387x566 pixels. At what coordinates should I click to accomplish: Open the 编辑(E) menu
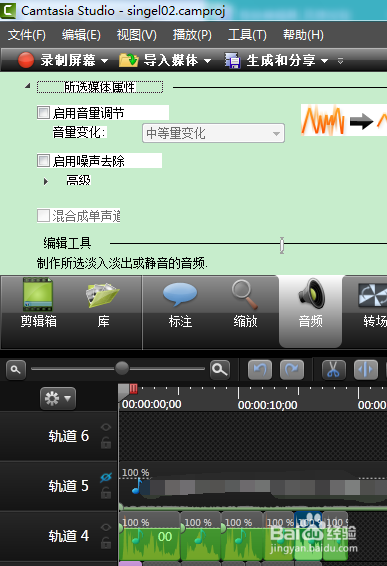click(81, 35)
